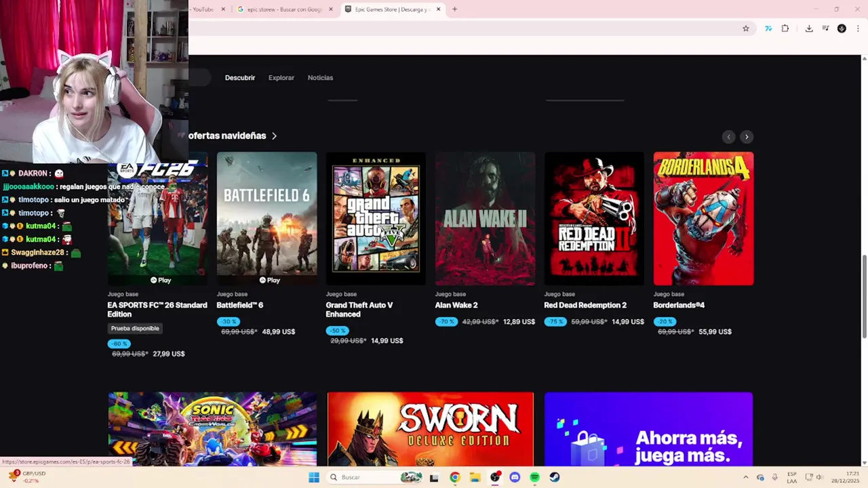Open the Descubrir store tab
Viewport: 868px width, 488px height.
coord(240,78)
